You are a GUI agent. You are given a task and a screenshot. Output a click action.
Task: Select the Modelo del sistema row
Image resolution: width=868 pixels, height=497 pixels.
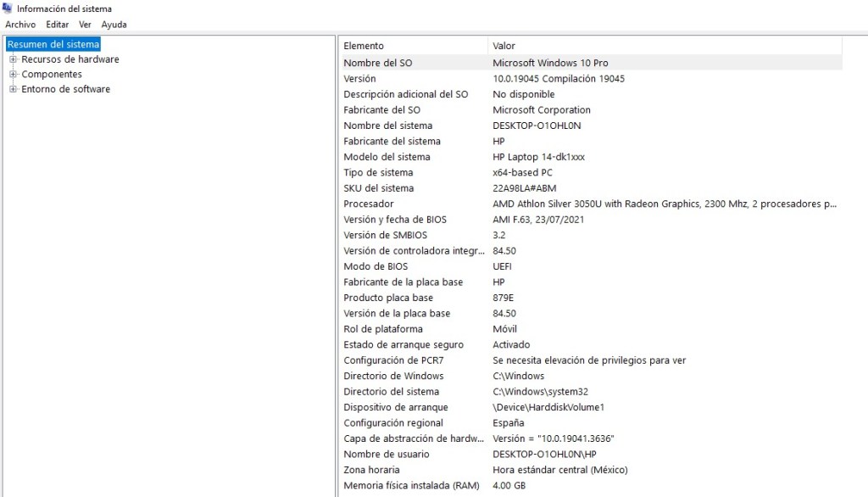coord(387,157)
